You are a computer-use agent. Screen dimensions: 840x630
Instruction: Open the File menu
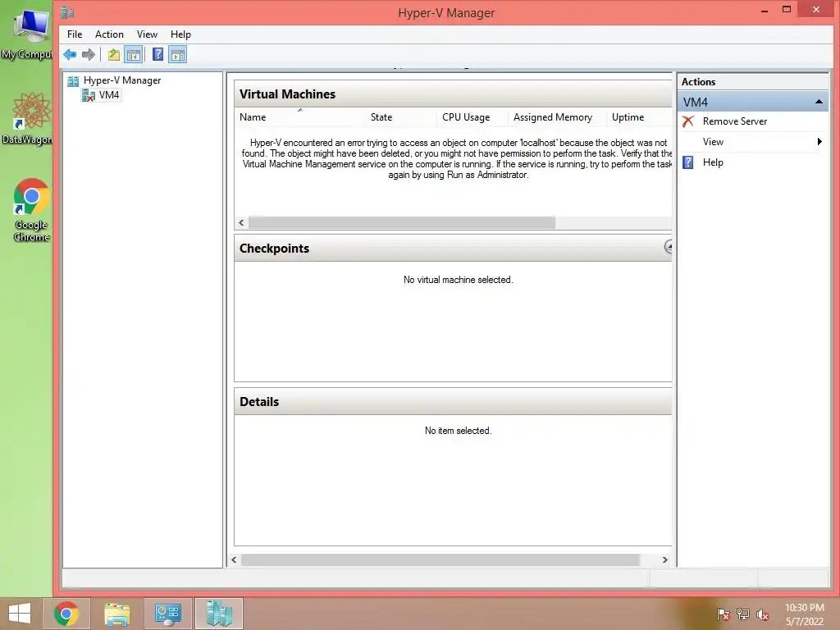point(75,34)
